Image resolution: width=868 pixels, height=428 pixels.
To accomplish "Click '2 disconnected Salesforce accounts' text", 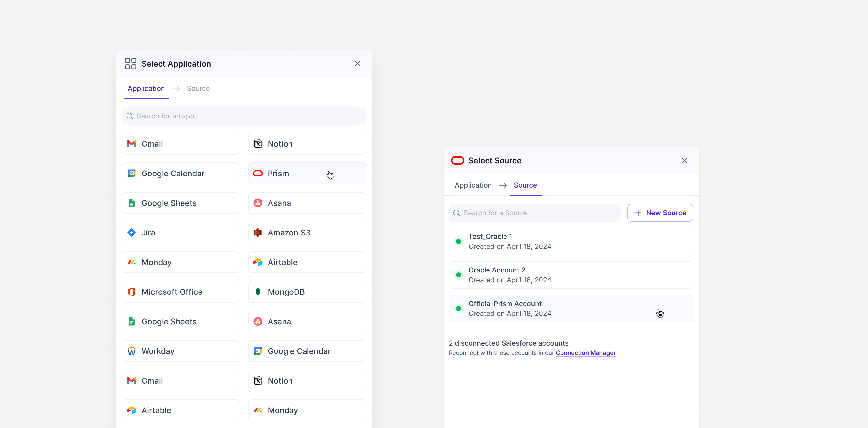I will tap(508, 343).
